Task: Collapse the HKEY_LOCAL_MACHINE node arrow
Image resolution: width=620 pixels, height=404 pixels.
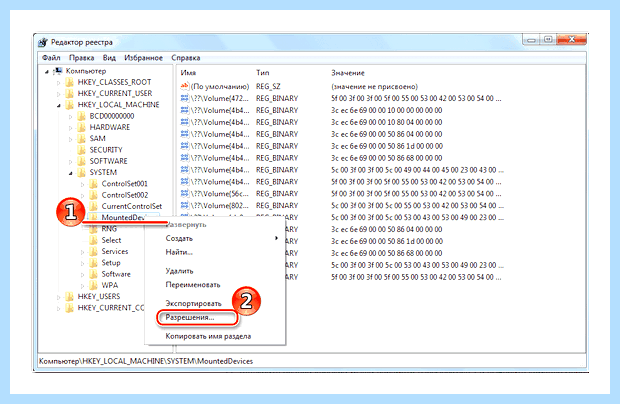Action: [x=59, y=105]
